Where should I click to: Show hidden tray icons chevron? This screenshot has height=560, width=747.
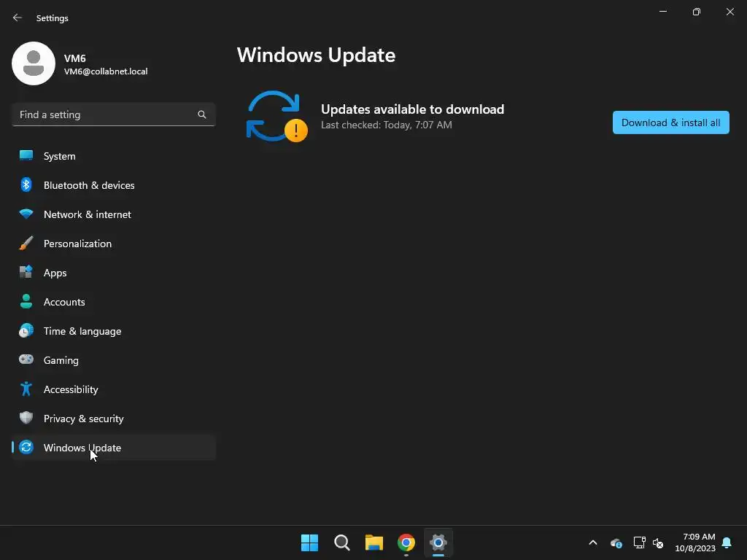tap(593, 542)
